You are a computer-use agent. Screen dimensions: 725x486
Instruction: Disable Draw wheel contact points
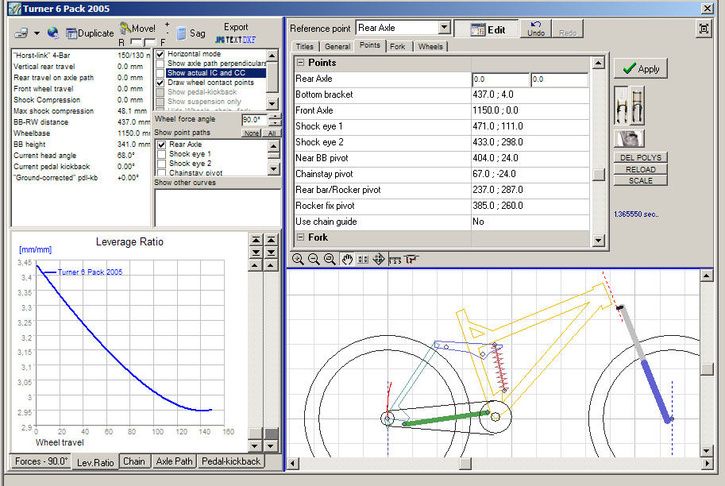160,82
